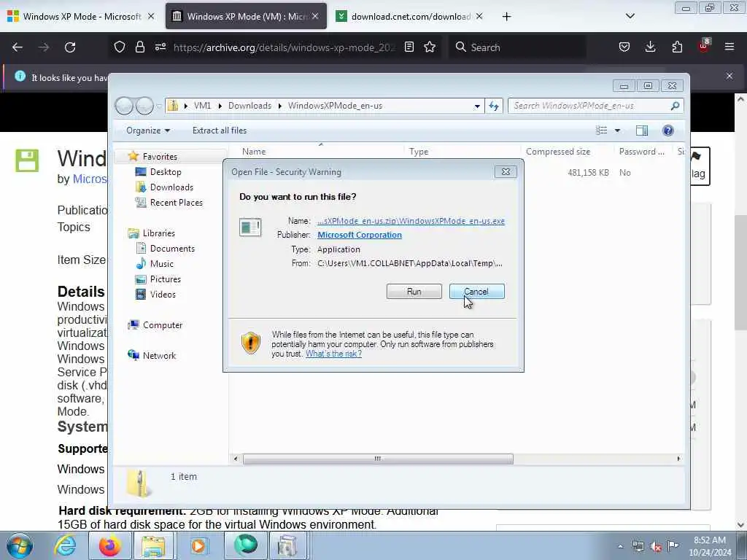
Task: Show hidden tray icons arrow
Action: pos(620,546)
